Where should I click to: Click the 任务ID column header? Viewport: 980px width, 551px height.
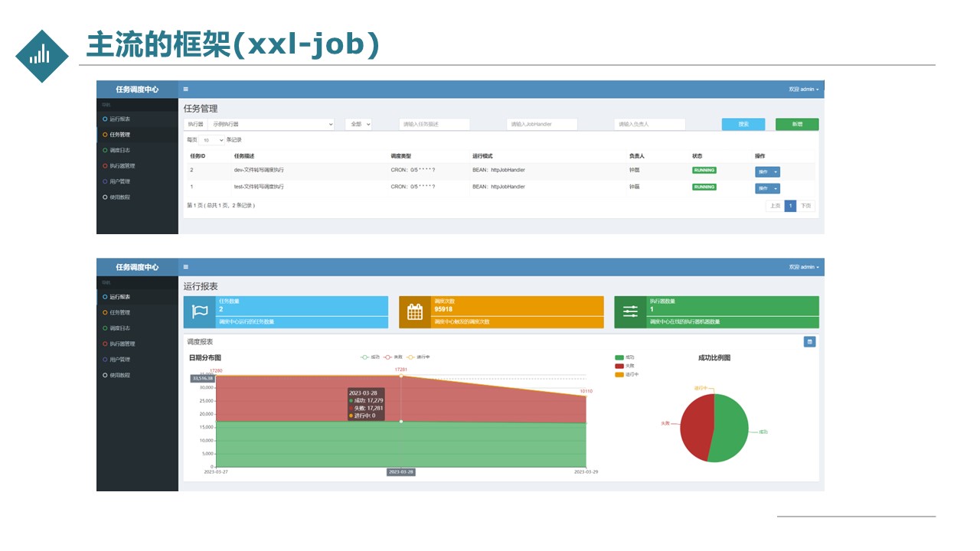tap(198, 156)
